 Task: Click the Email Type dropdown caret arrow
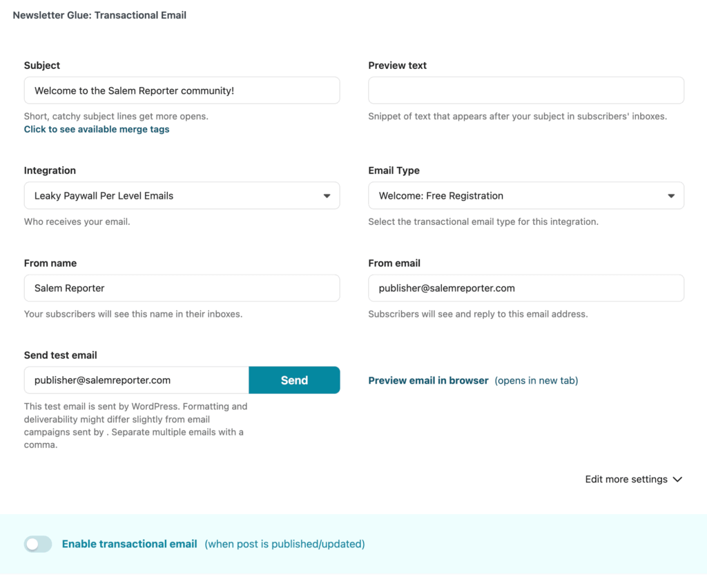pyautogui.click(x=671, y=196)
